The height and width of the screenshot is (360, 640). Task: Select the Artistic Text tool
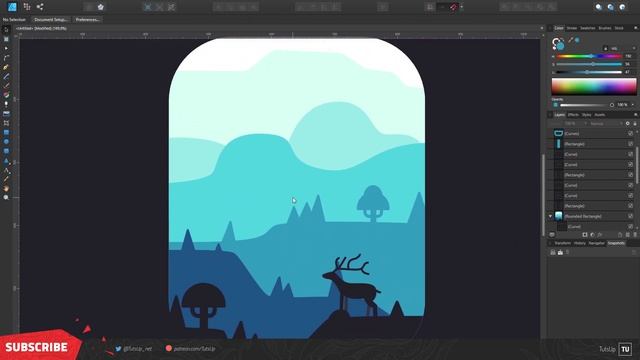click(x=6, y=170)
